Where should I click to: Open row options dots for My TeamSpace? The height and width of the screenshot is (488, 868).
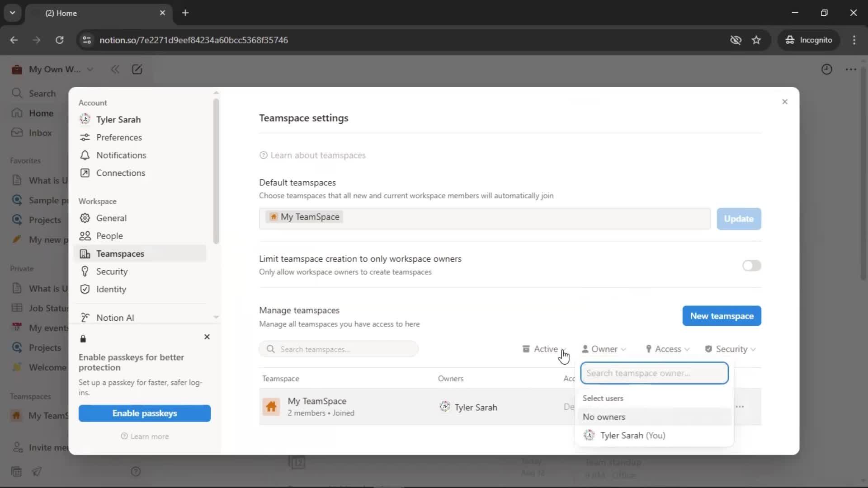pyautogui.click(x=740, y=407)
